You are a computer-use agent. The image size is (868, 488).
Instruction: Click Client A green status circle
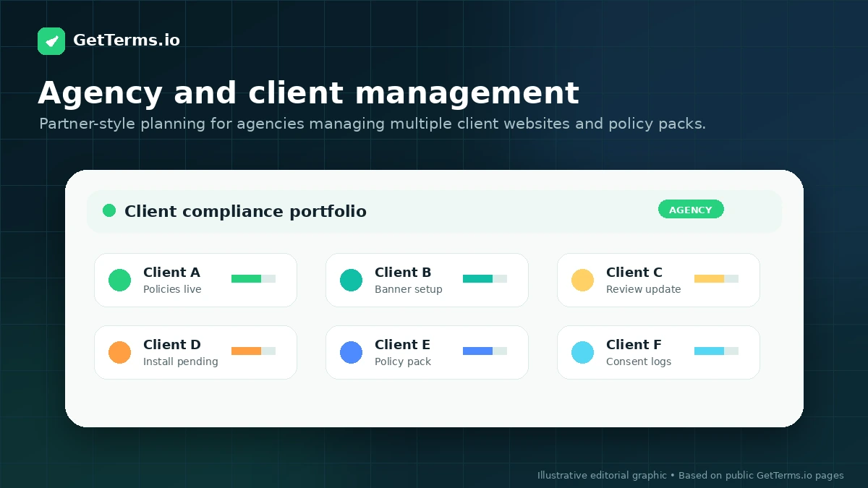pos(120,280)
